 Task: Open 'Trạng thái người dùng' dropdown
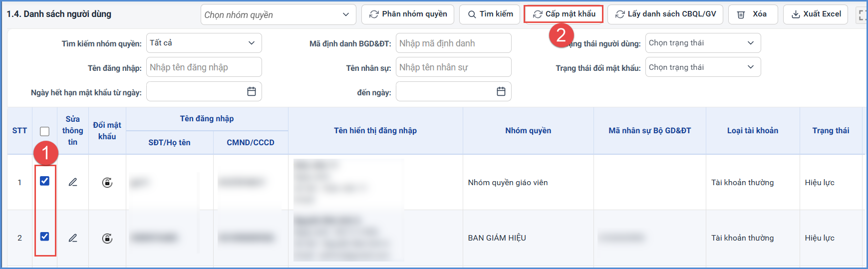click(x=703, y=43)
